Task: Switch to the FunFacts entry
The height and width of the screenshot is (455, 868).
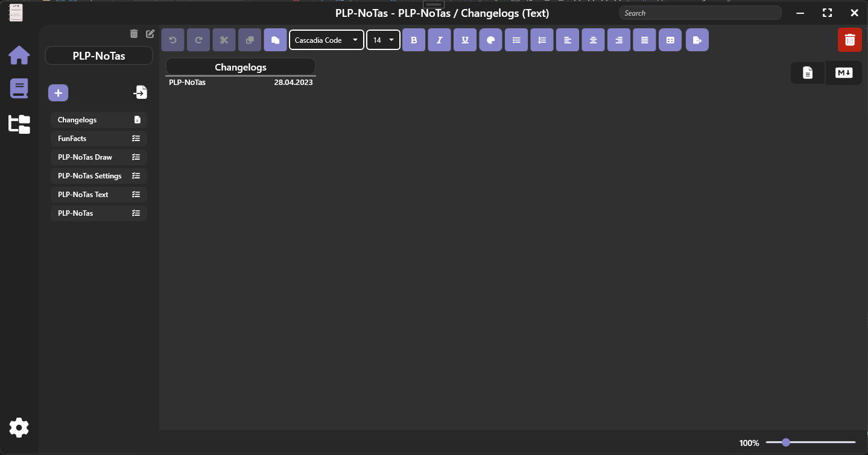Action: click(x=98, y=138)
